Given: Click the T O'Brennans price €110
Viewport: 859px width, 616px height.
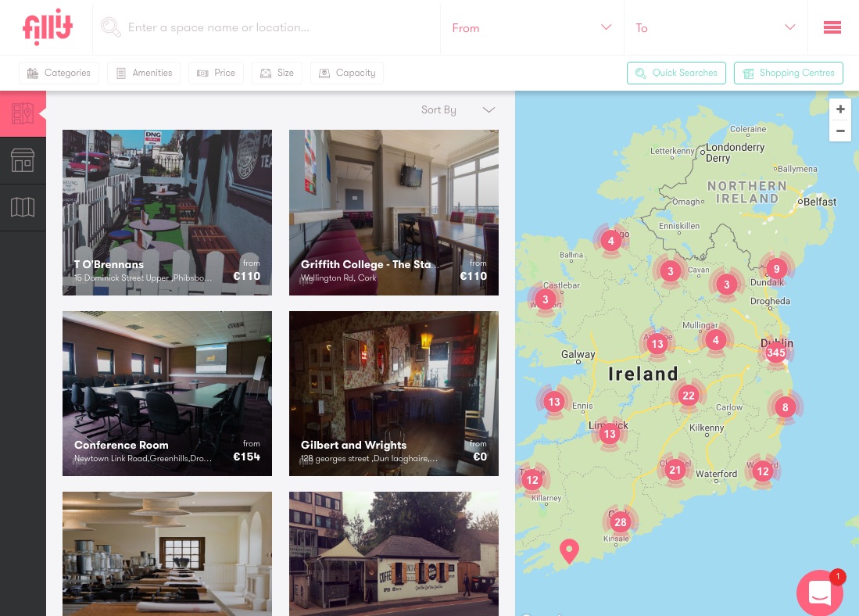Looking at the screenshot, I should (246, 276).
